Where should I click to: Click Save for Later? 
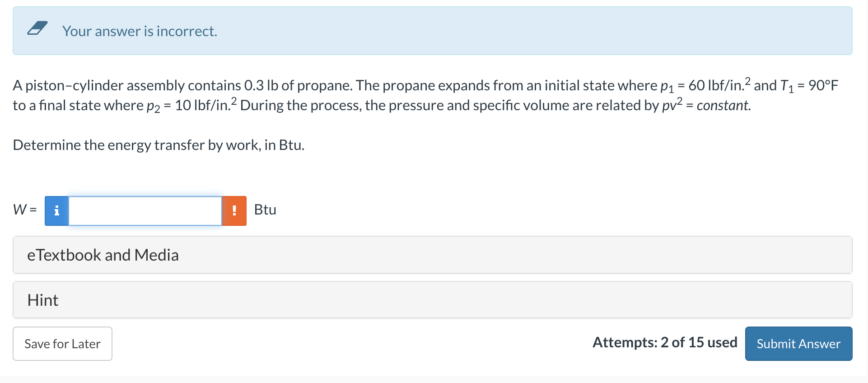pyautogui.click(x=62, y=343)
